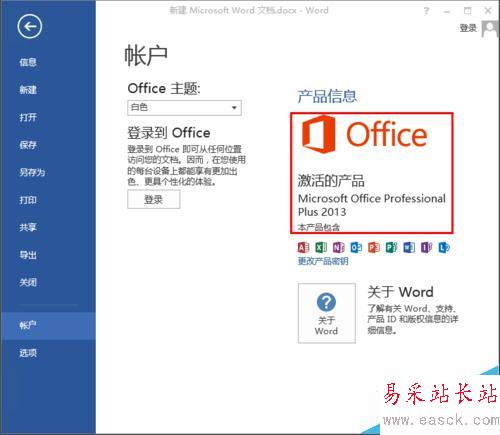Click the 登录 link at top right
Screen dimensions: 500x435
(x=468, y=28)
